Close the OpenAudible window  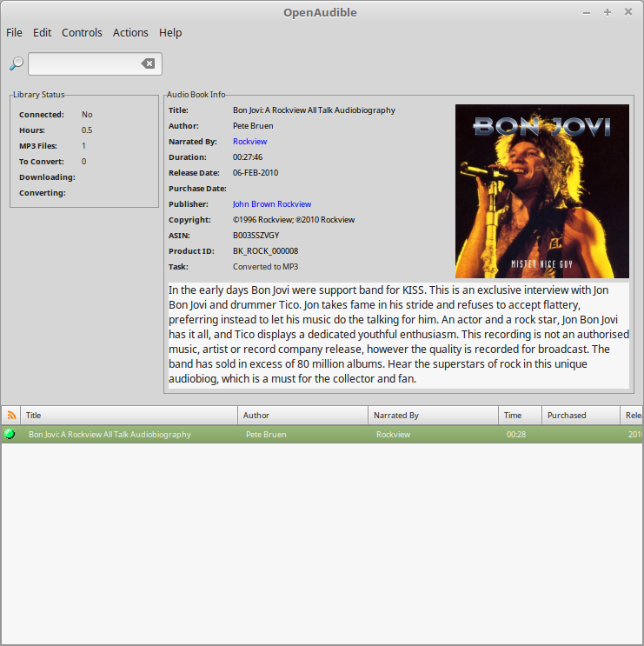point(628,12)
